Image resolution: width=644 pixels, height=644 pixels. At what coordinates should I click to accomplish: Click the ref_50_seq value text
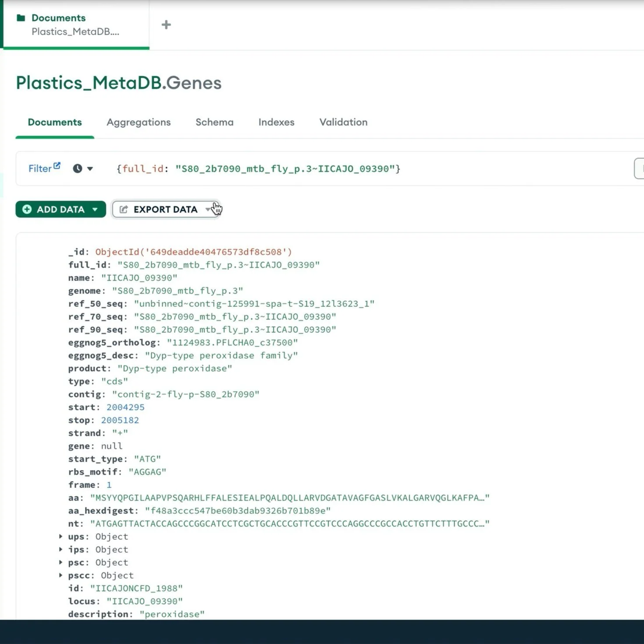pyautogui.click(x=254, y=303)
